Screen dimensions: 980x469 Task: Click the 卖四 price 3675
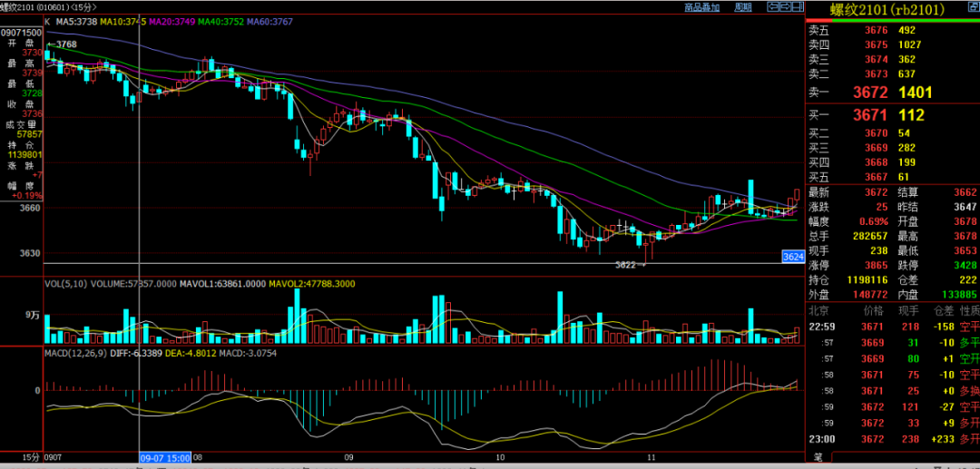pos(877,44)
